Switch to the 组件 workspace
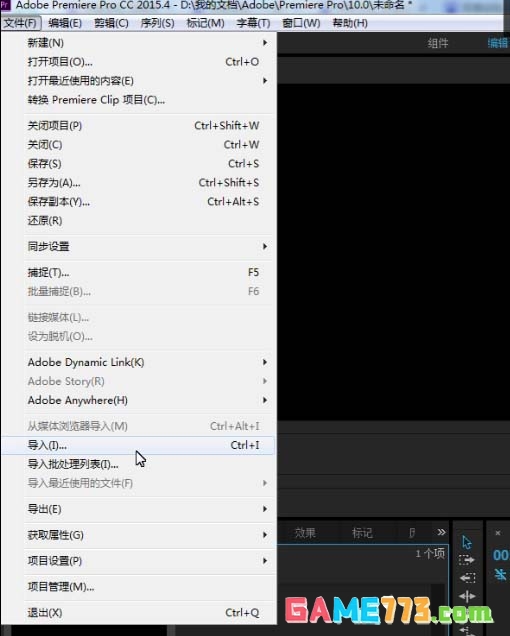 coord(438,43)
